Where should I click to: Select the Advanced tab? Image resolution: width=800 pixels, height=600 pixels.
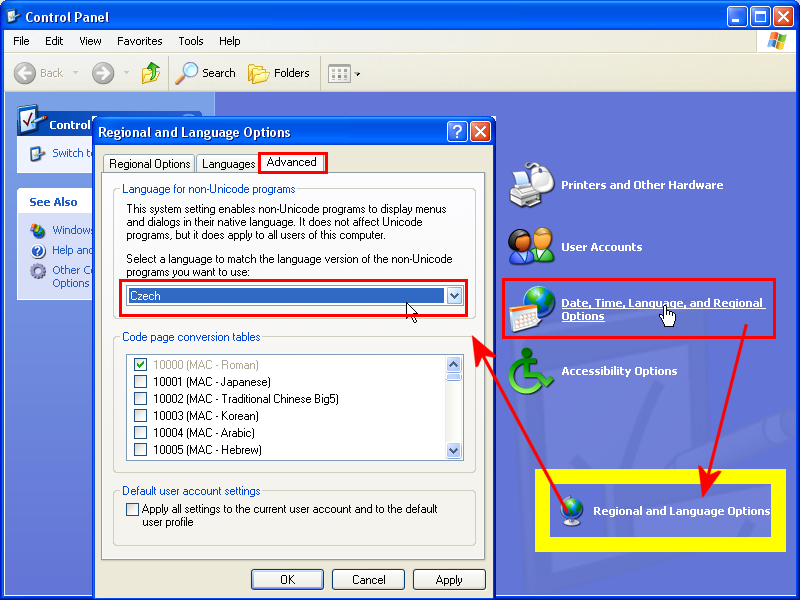tap(292, 162)
